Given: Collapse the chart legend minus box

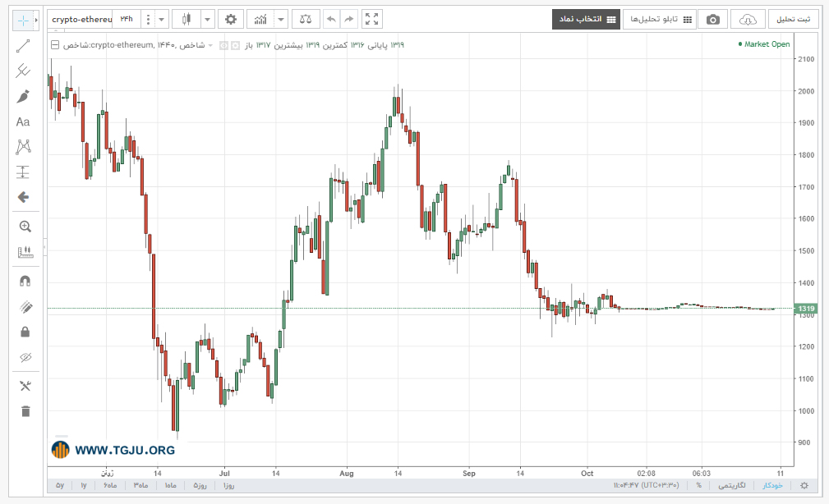Looking at the screenshot, I should click(x=55, y=45).
